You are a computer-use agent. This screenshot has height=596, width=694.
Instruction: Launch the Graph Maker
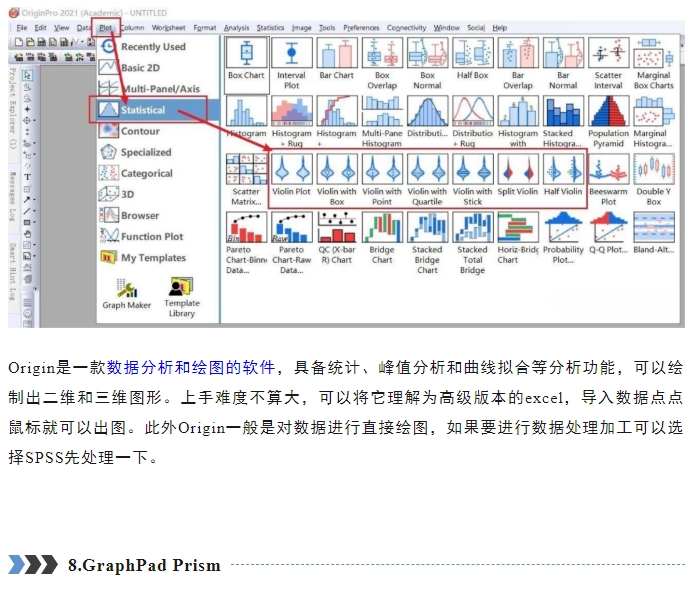[x=127, y=294]
